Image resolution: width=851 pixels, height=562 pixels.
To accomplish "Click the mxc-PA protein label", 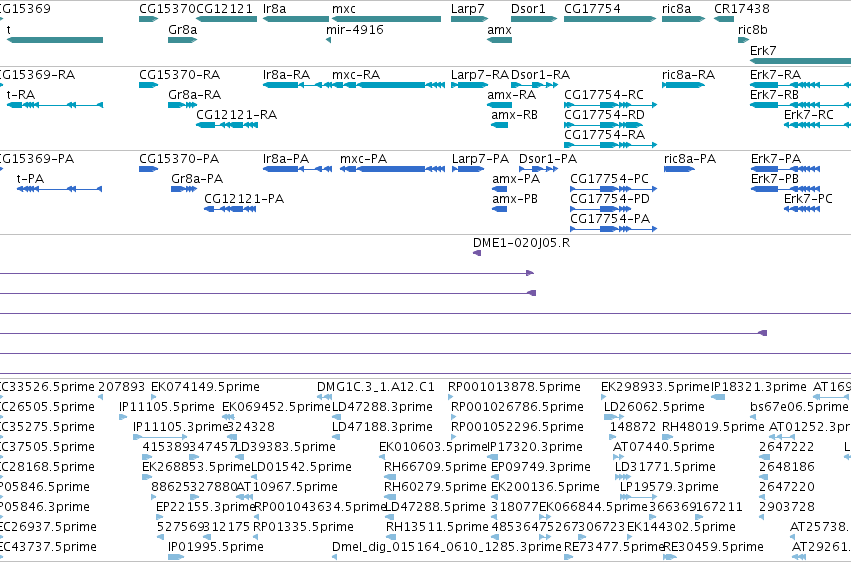I will pyautogui.click(x=364, y=159).
